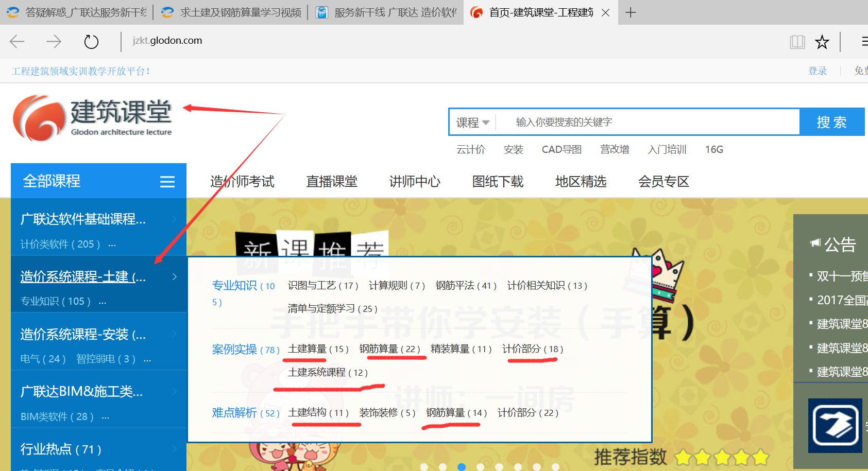This screenshot has width=868, height=471.
Task: Select the active blue carousel dot
Action: tap(462, 467)
